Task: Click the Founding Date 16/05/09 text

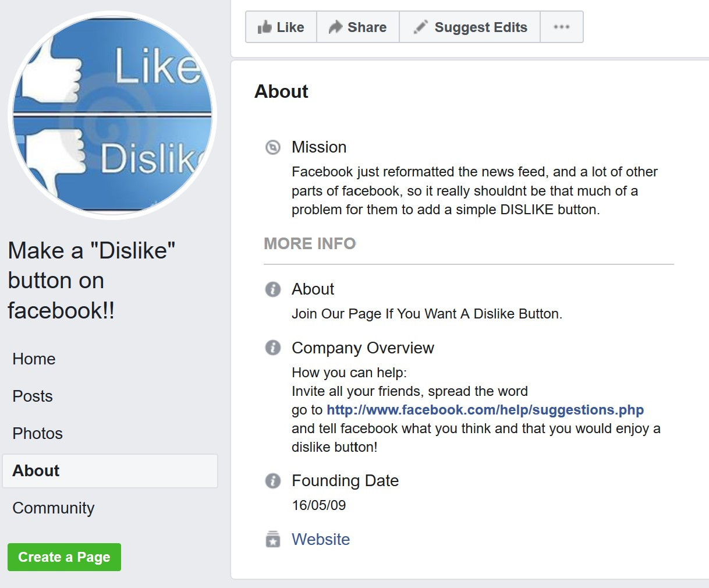Action: click(318, 505)
